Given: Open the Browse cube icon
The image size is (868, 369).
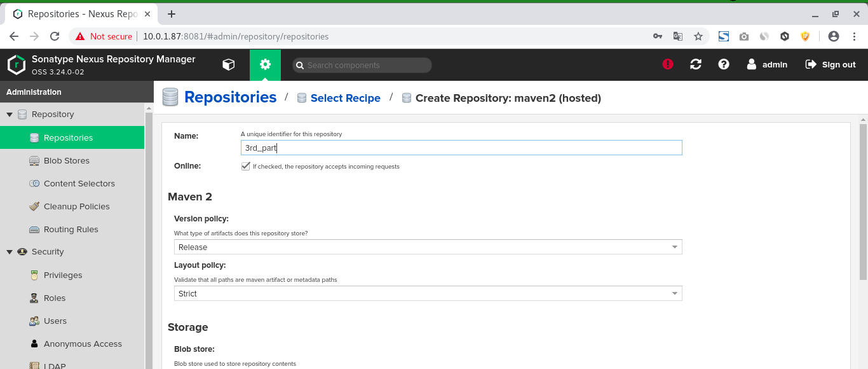Looking at the screenshot, I should click(x=228, y=64).
